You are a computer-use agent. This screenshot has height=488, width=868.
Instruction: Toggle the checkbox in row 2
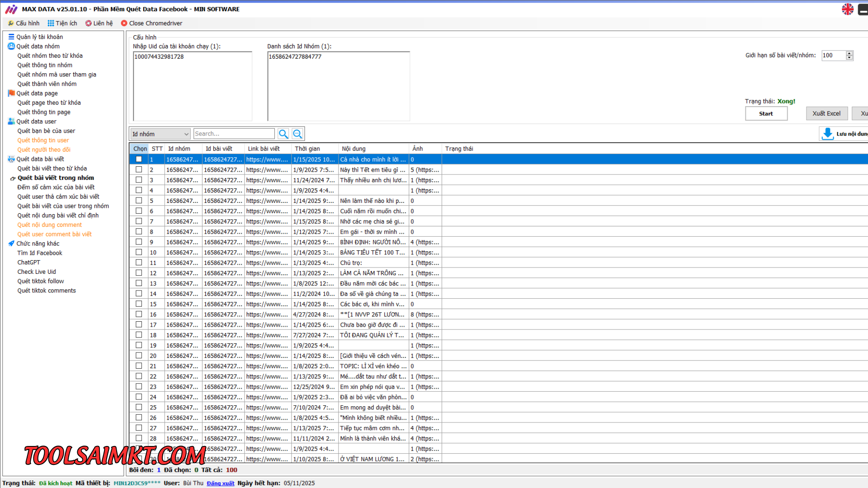(139, 169)
